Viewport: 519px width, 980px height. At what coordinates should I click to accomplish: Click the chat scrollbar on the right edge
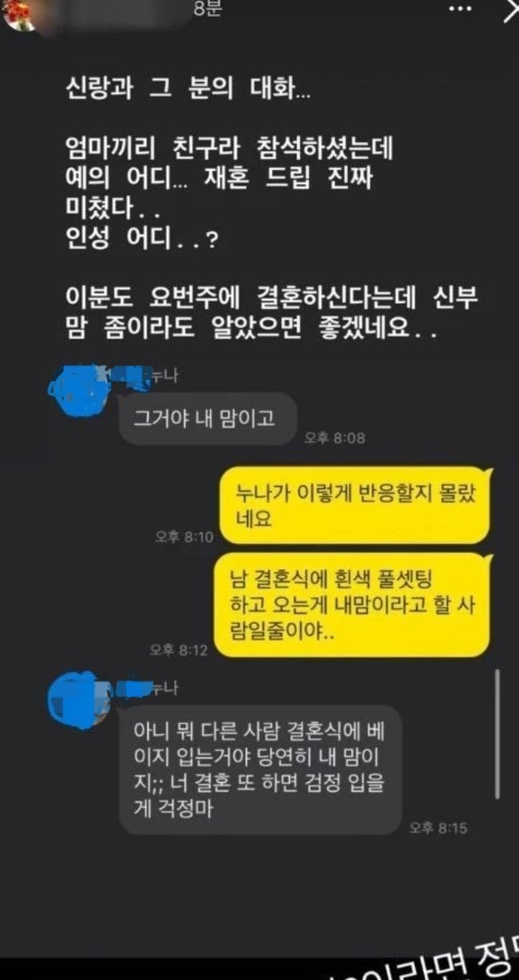[499, 733]
